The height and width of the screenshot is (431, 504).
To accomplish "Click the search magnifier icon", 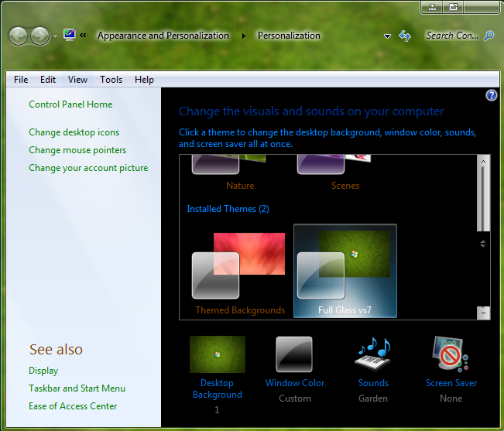I will [x=489, y=36].
